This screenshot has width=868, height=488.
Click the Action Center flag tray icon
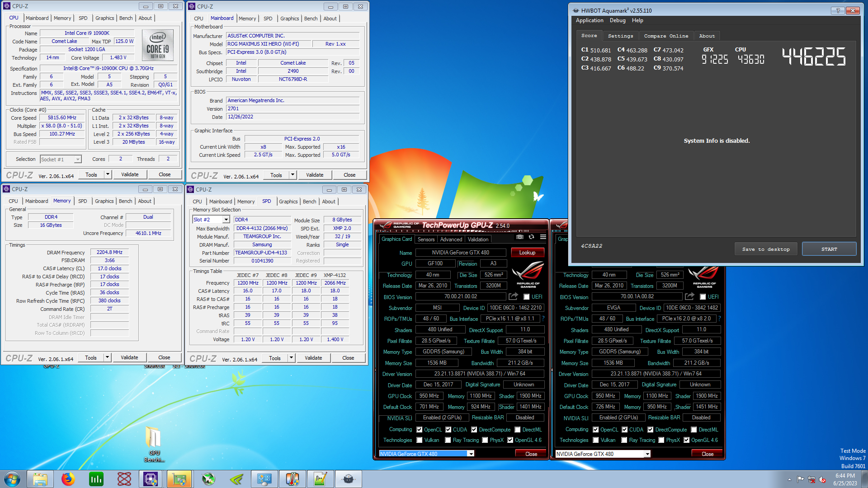click(x=801, y=479)
